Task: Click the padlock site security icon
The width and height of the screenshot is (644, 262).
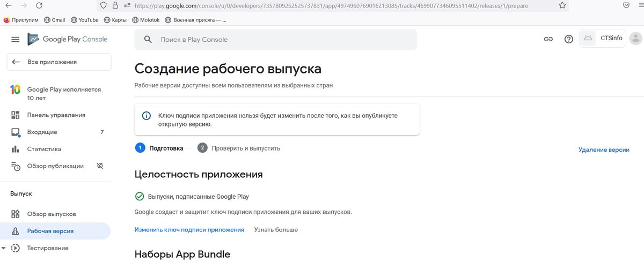Action: [x=115, y=5]
